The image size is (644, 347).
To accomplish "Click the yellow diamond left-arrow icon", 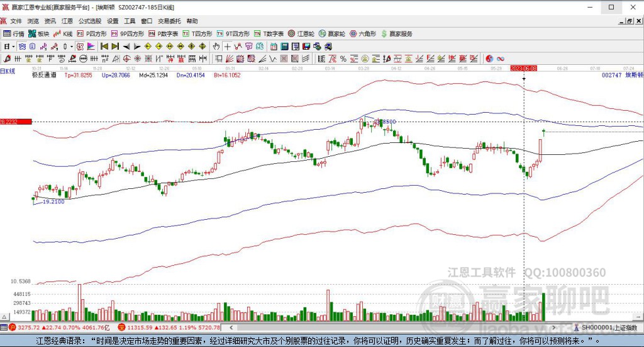I will [148, 47].
